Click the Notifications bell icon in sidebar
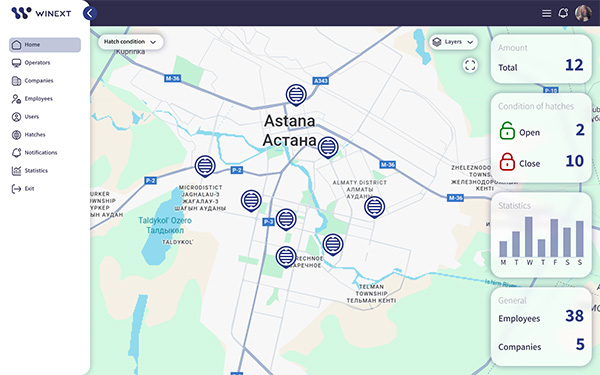This screenshot has height=375, width=600. 16,153
